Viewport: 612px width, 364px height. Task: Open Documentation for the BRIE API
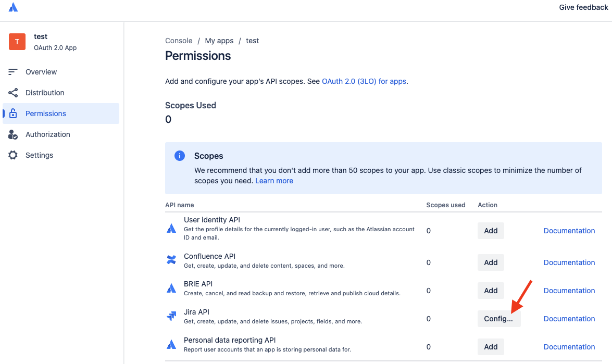569,291
